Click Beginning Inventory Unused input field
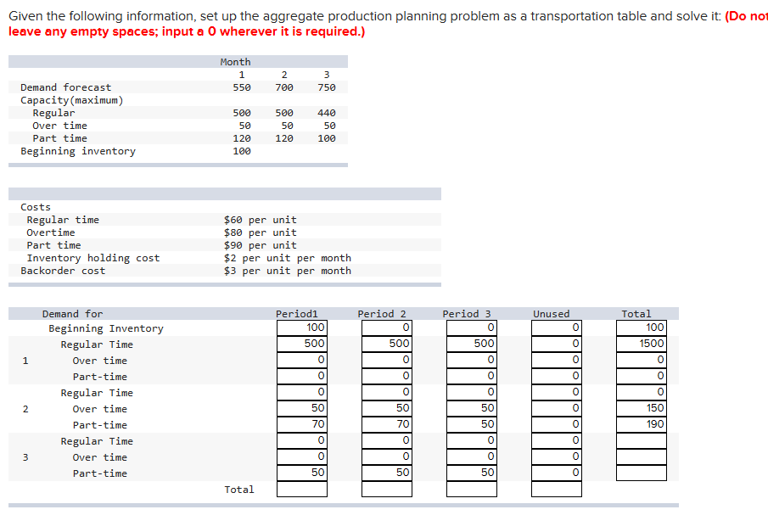The image size is (768, 532). pos(557,328)
